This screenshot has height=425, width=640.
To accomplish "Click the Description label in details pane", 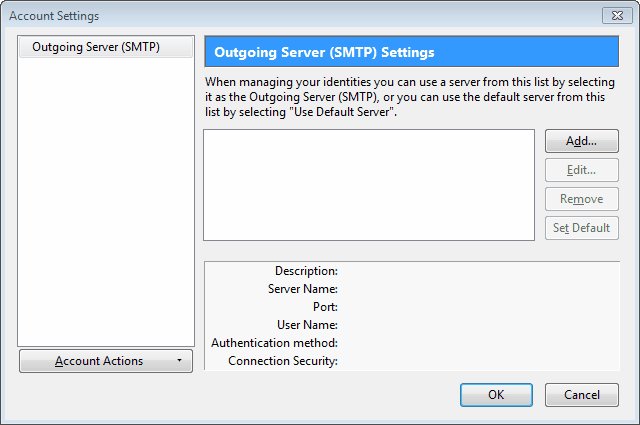I will click(x=306, y=271).
